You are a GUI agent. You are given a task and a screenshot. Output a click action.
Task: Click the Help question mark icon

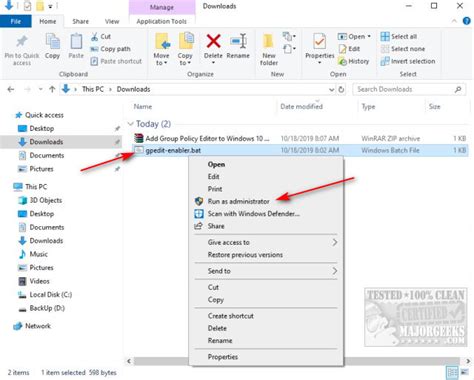467,21
